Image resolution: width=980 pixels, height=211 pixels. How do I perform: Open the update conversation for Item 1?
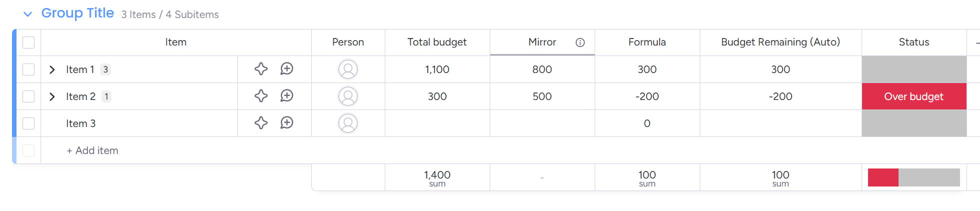[287, 69]
